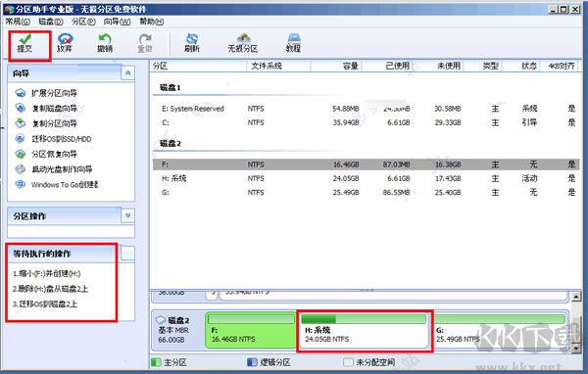Select the G: partition block in disk map
The height and width of the screenshot is (374, 588).
[x=499, y=331]
